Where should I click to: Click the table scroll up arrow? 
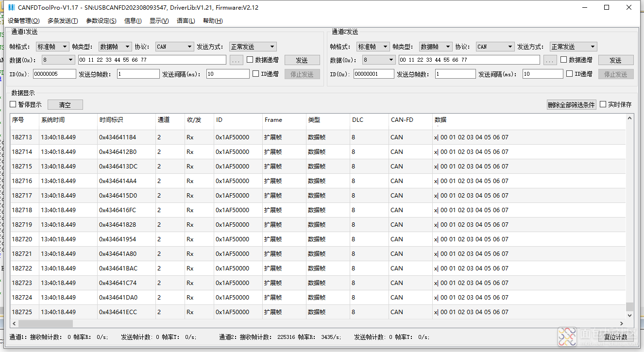tap(630, 117)
